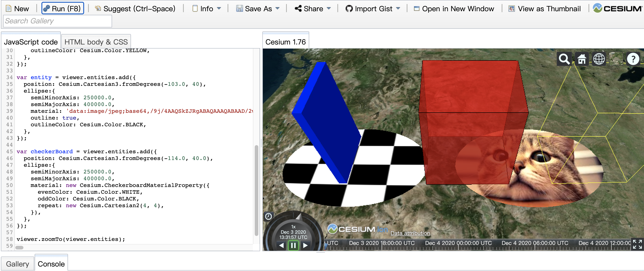Click the navigation help question mark

pos(633,59)
